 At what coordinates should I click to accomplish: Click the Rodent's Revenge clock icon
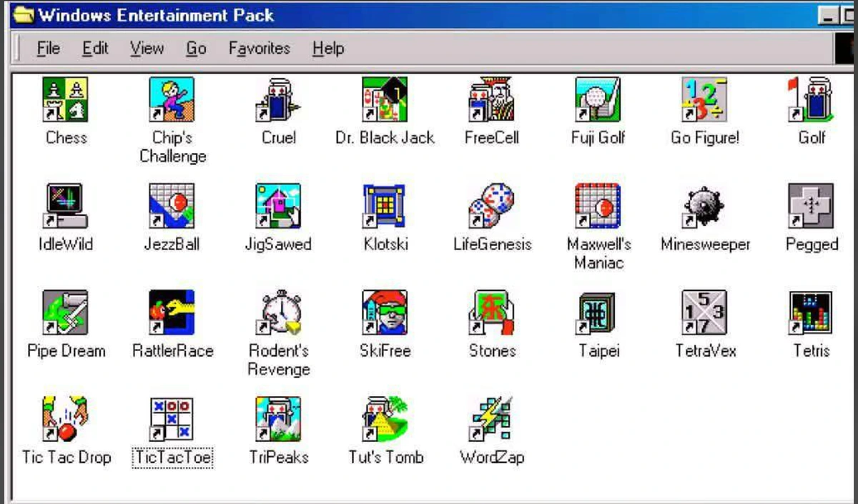[x=278, y=313]
